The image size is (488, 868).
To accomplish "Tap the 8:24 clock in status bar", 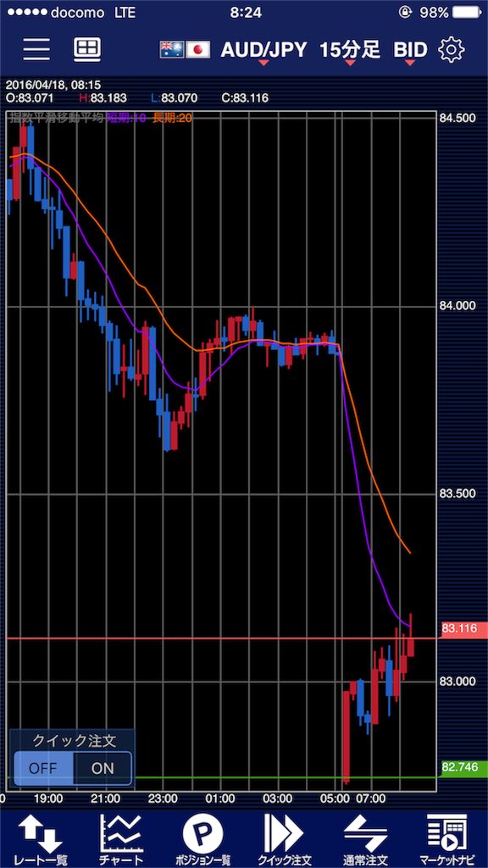I will (246, 14).
